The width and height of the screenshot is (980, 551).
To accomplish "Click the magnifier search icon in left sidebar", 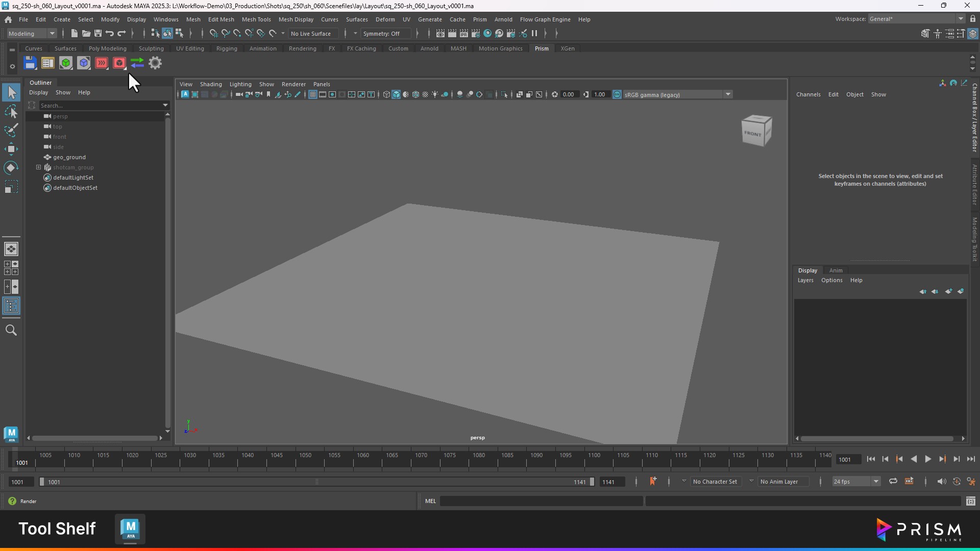I will click(11, 331).
